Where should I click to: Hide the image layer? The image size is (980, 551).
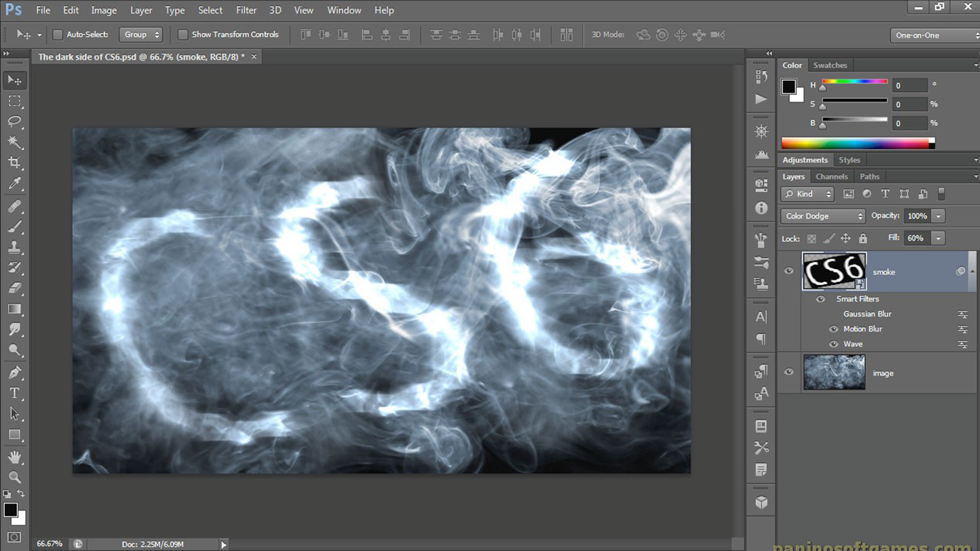pos(789,372)
